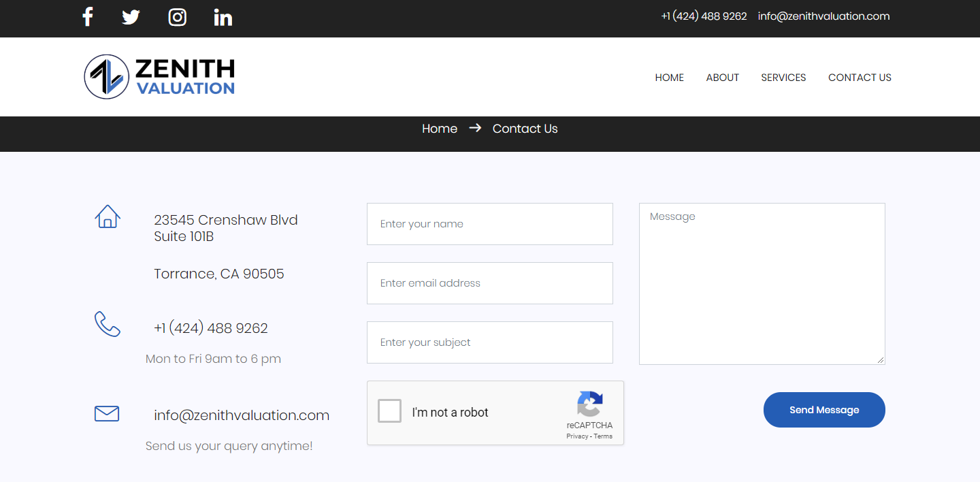980x482 pixels.
Task: Click the reCAPTCHA Privacy link
Action: (576, 436)
